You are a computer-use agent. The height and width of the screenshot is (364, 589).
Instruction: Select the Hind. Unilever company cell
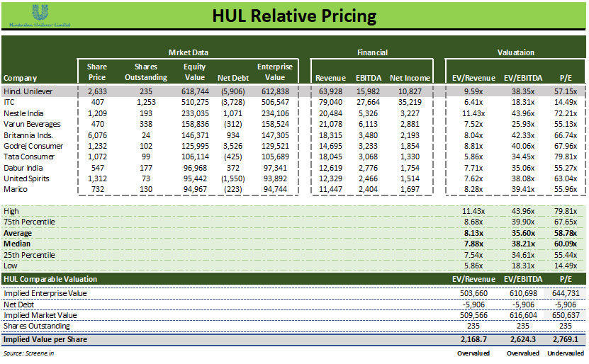(x=28, y=91)
